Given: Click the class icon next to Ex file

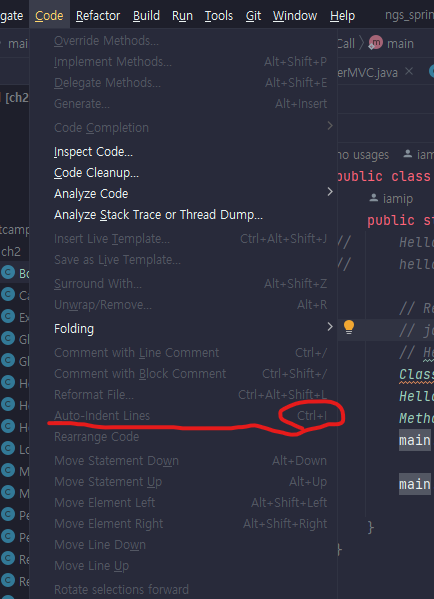Looking at the screenshot, I should click(7, 316).
